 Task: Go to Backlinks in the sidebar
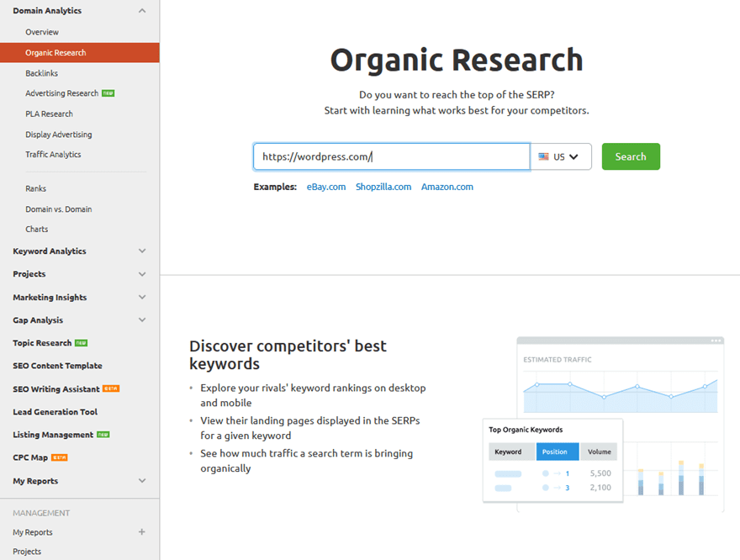tap(41, 73)
